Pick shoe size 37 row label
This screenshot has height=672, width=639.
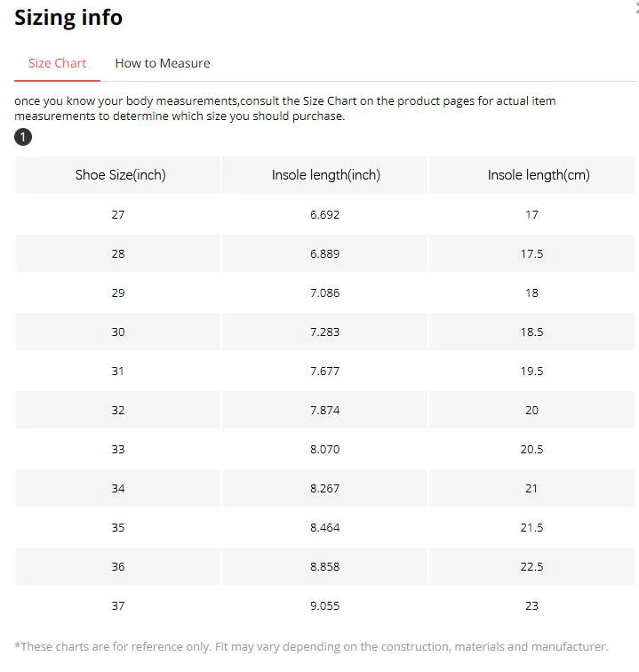[118, 605]
